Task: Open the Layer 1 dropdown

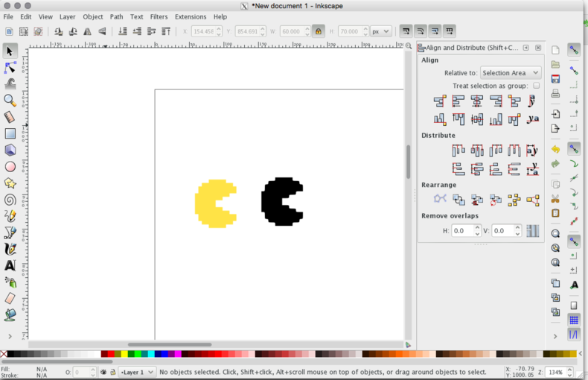Action: [x=137, y=372]
